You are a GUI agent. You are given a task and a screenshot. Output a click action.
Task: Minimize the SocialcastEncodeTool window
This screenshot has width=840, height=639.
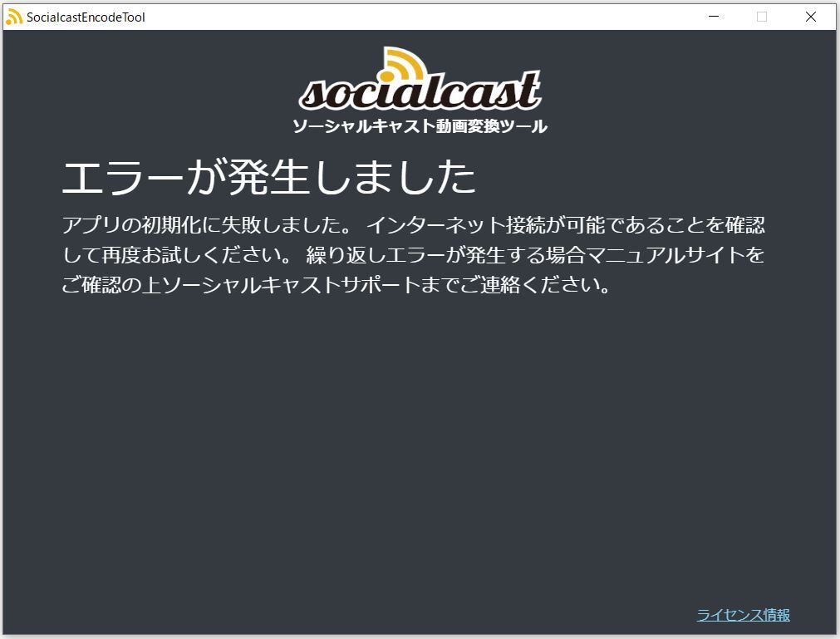coord(714,17)
